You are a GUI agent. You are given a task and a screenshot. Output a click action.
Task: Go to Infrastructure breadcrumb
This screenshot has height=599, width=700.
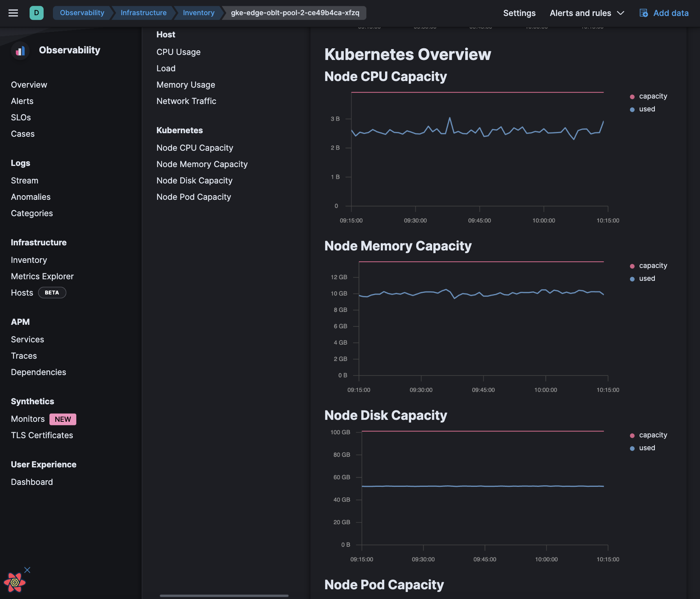[144, 13]
